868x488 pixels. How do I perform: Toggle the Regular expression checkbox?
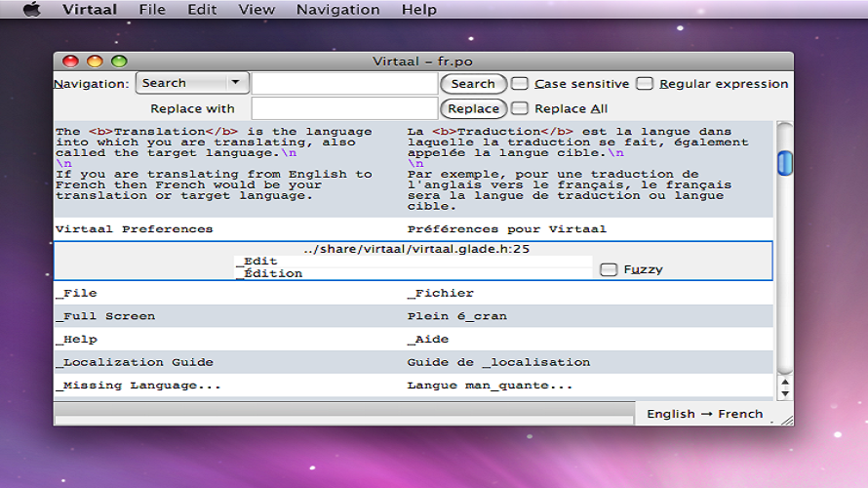tap(645, 84)
